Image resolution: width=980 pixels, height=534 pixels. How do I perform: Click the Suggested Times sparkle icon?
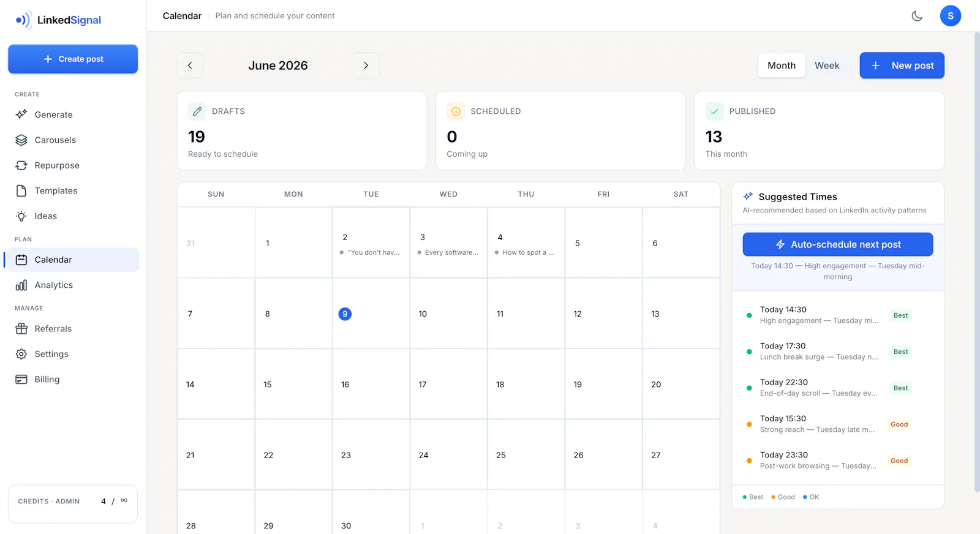(x=748, y=197)
